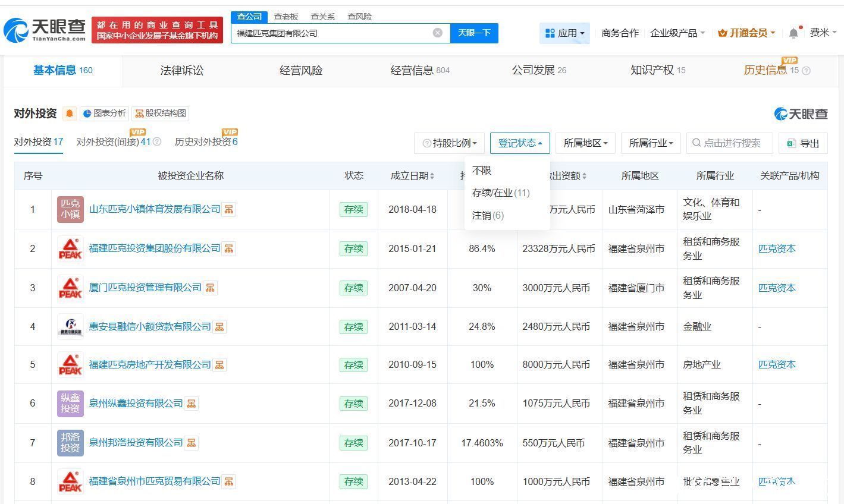
Task: Open equity structure icon for 山东匹克小镇体育发展有限公司
Action: click(x=229, y=209)
